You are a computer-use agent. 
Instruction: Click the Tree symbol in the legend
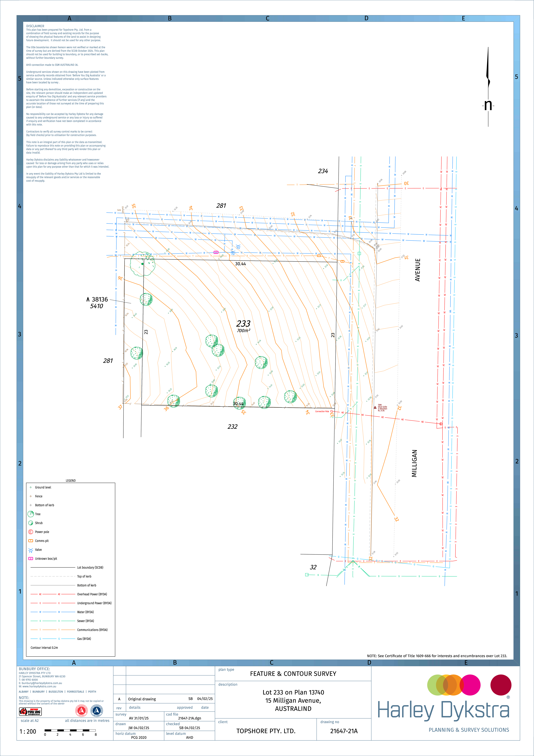point(31,514)
